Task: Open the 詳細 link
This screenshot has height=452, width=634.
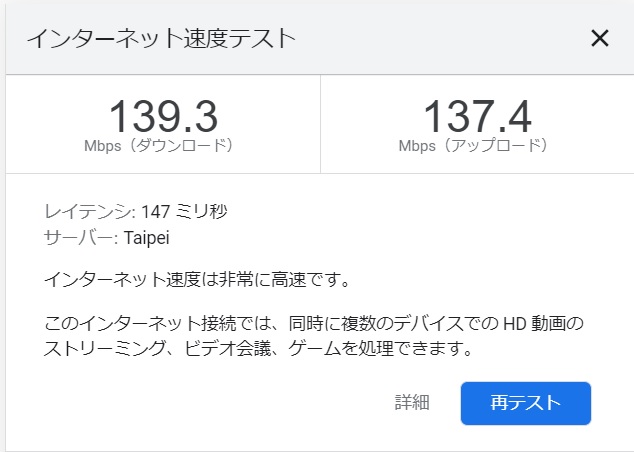Action: pos(412,403)
